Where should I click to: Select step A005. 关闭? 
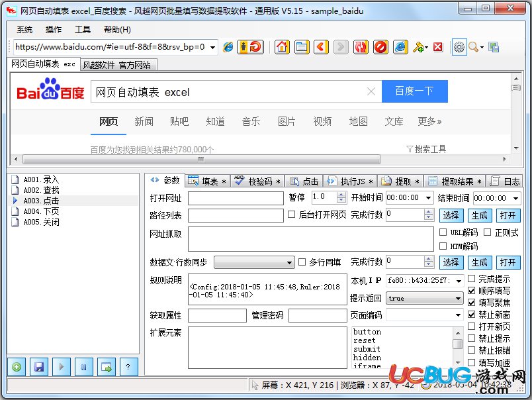[41, 222]
